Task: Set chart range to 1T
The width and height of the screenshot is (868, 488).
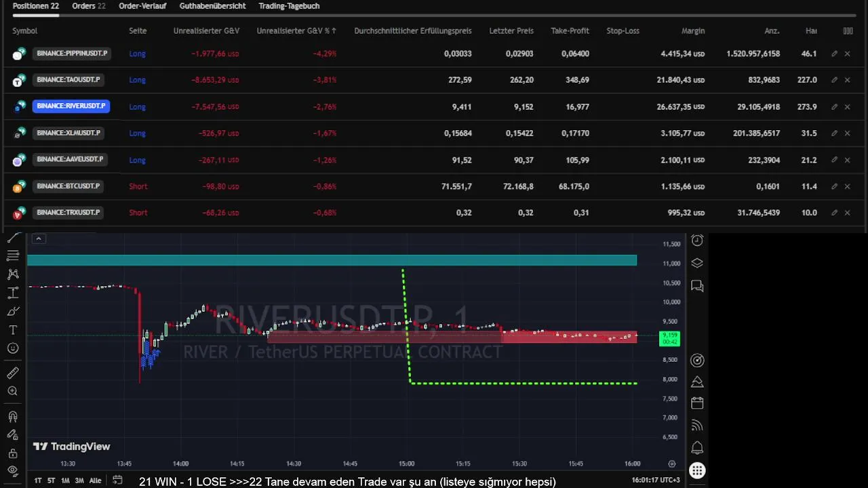Action: pyautogui.click(x=38, y=481)
